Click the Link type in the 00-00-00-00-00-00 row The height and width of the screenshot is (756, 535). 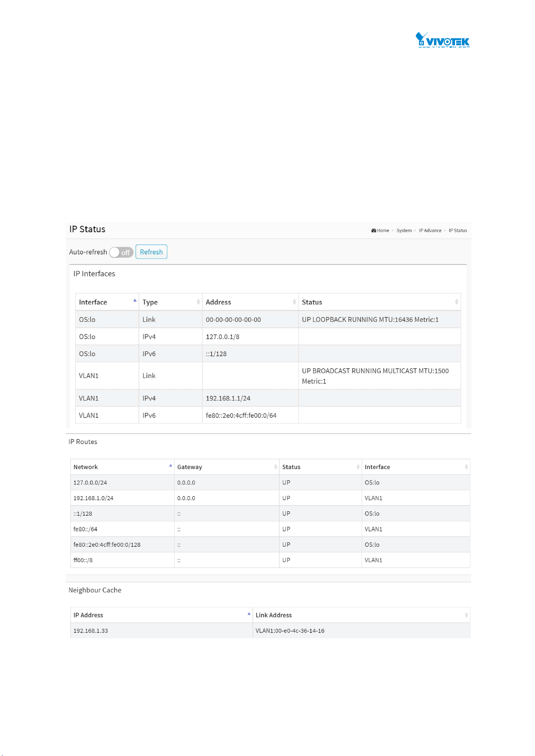tap(149, 319)
